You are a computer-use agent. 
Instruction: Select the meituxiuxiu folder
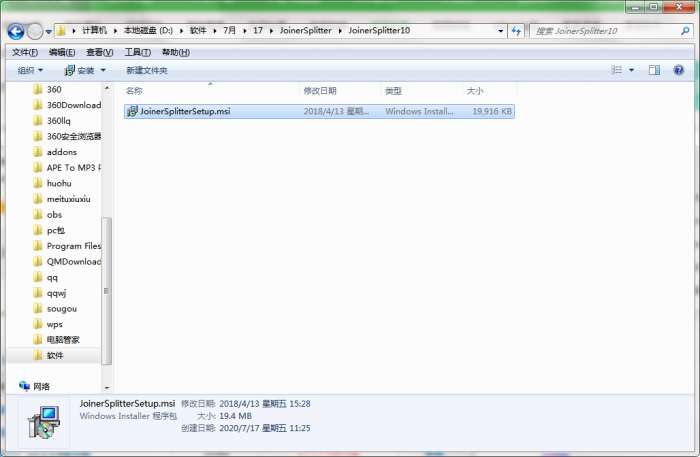pyautogui.click(x=68, y=199)
